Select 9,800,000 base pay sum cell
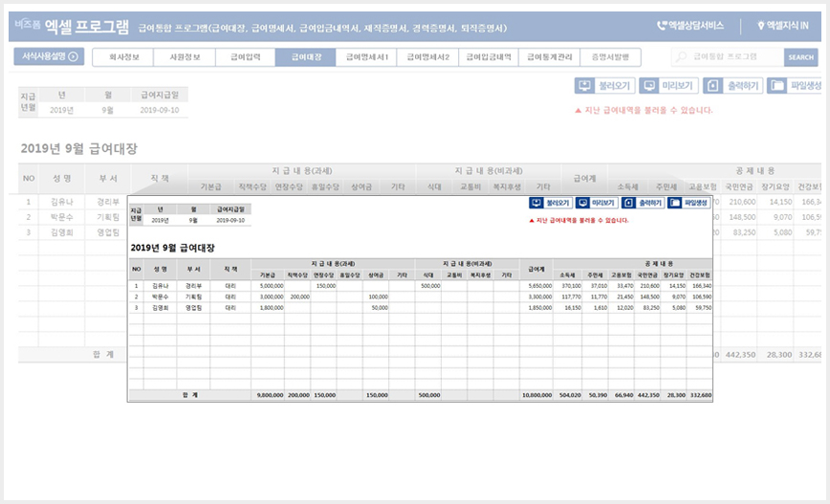 point(268,395)
